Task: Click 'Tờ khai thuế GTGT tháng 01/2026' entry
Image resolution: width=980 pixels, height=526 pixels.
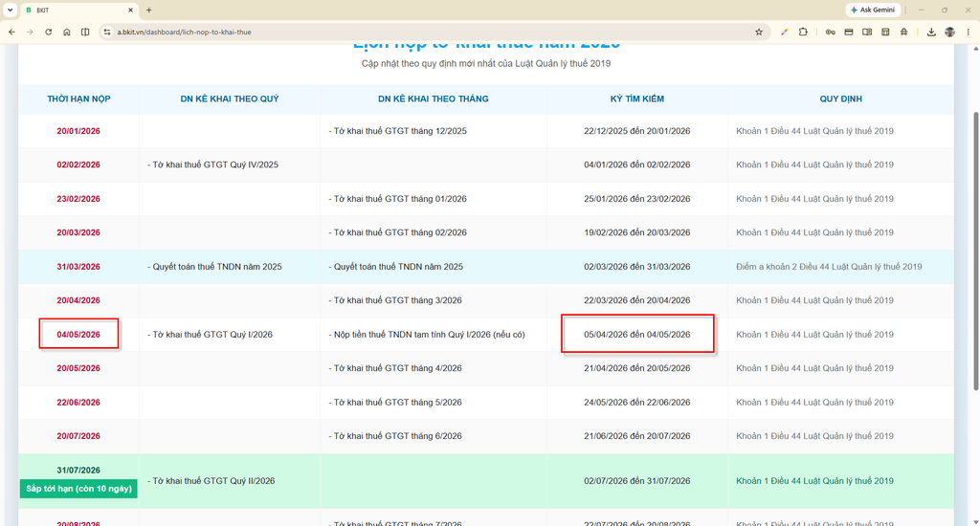Action: [397, 199]
